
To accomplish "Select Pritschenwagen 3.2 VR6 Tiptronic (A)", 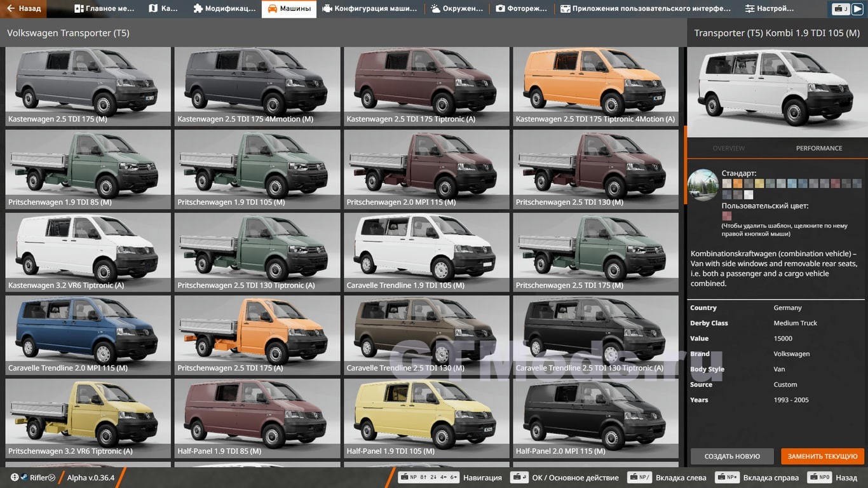I will click(x=88, y=418).
